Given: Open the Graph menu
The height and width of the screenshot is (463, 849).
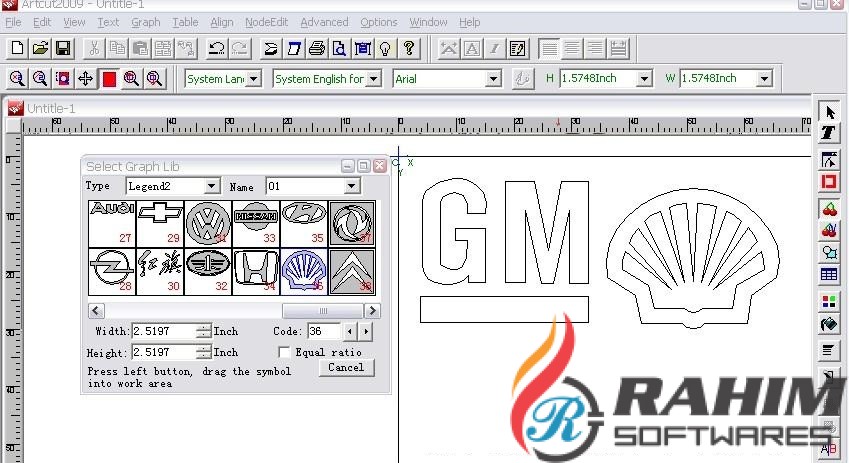Looking at the screenshot, I should coord(146,22).
